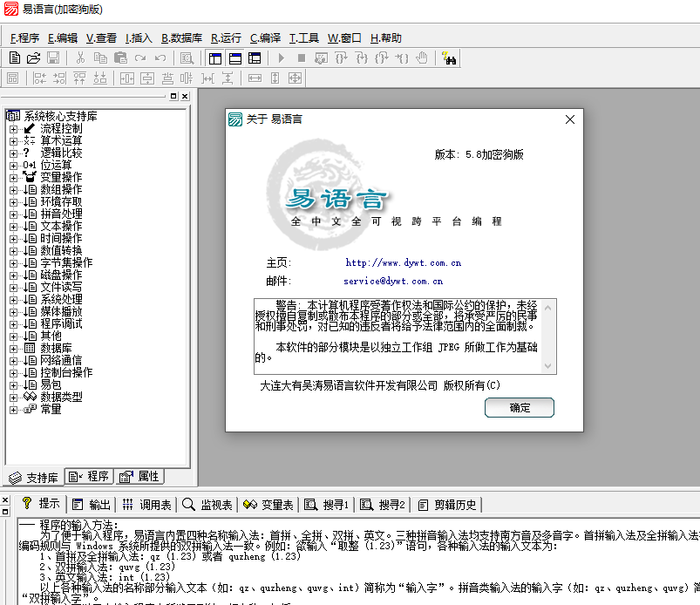Open the C.编译 menu
The width and height of the screenshot is (700, 605).
265,38
